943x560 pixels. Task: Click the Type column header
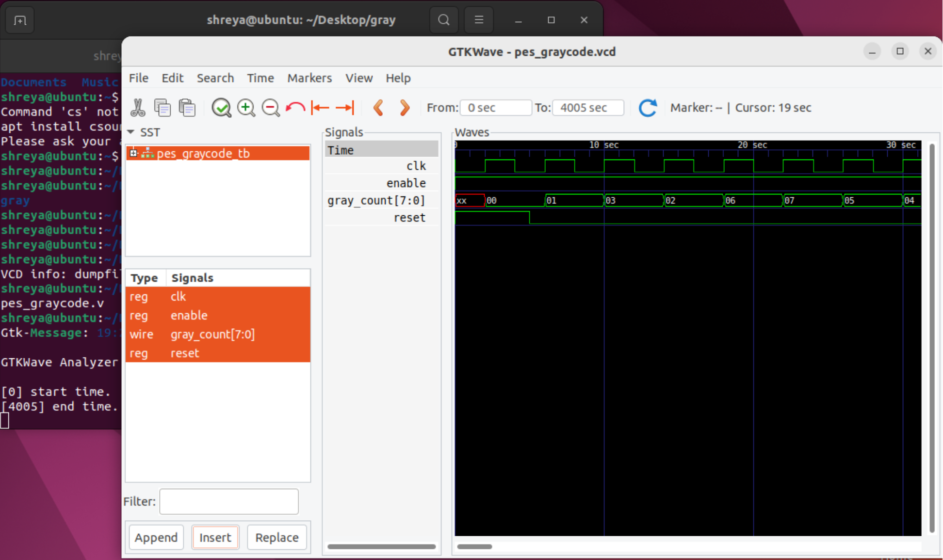click(145, 278)
